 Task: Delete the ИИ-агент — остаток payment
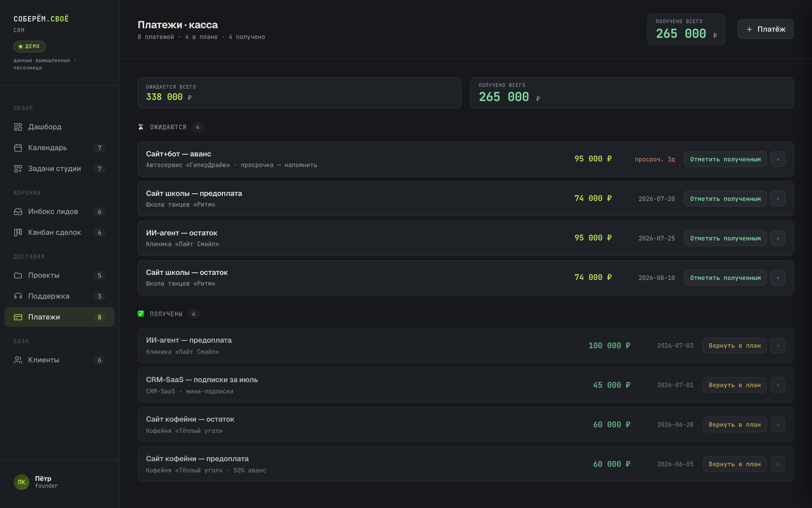pos(778,238)
